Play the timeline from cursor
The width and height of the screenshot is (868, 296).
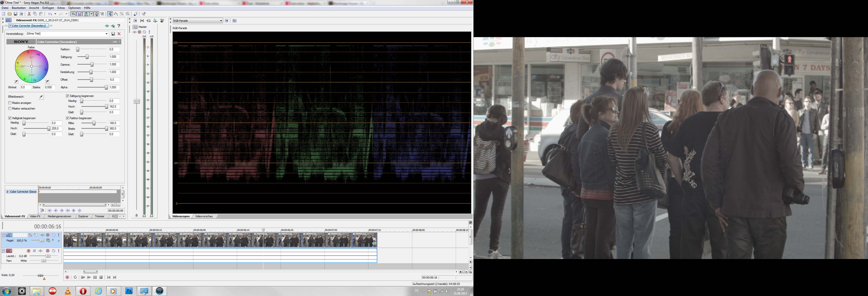click(x=89, y=277)
